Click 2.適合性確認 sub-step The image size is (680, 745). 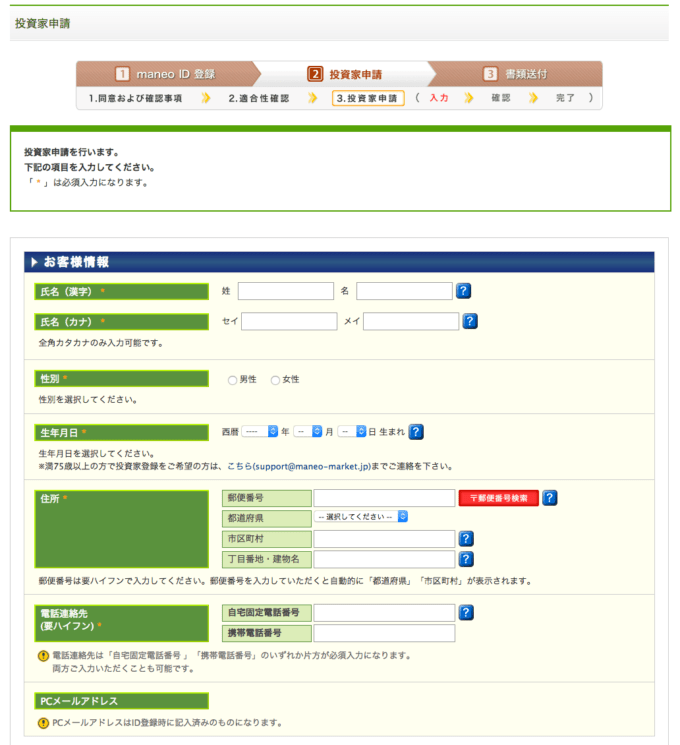click(x=259, y=98)
